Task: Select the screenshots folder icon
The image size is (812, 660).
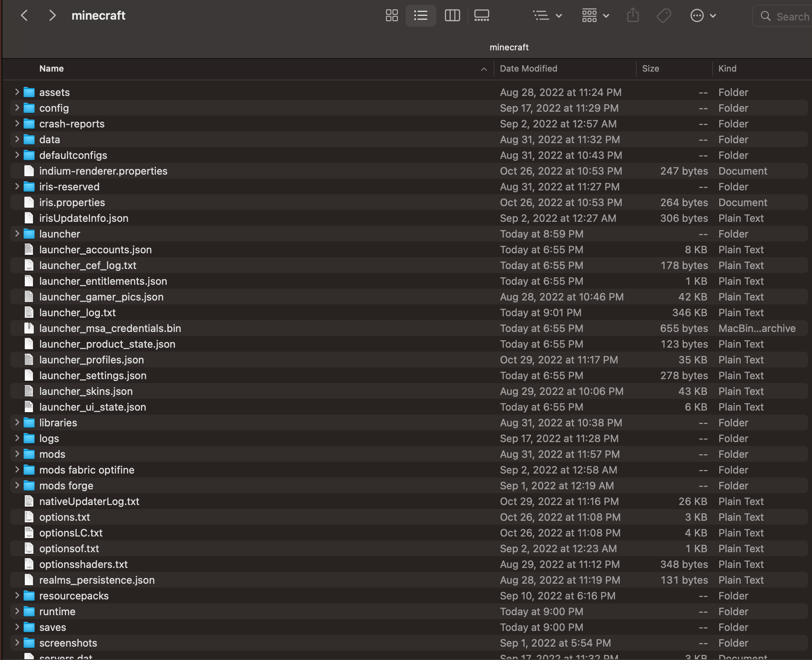Action: coord(29,643)
